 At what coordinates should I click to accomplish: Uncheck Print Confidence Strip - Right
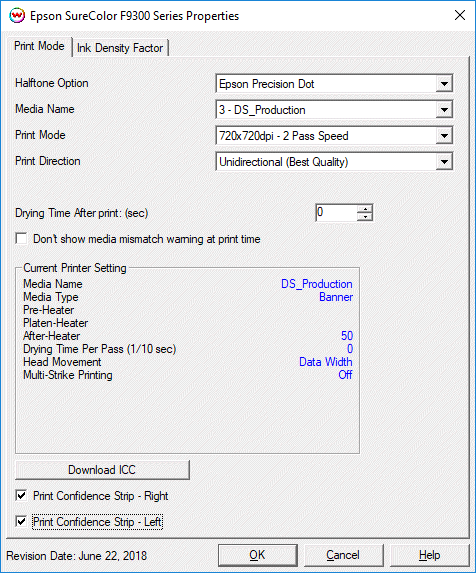(21, 496)
